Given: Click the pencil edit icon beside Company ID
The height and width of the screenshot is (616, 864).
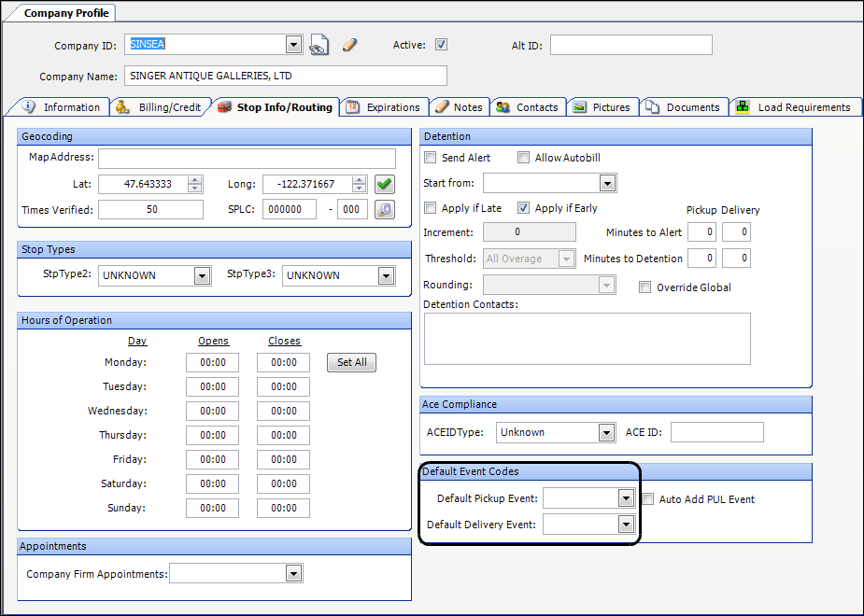Looking at the screenshot, I should [349, 45].
